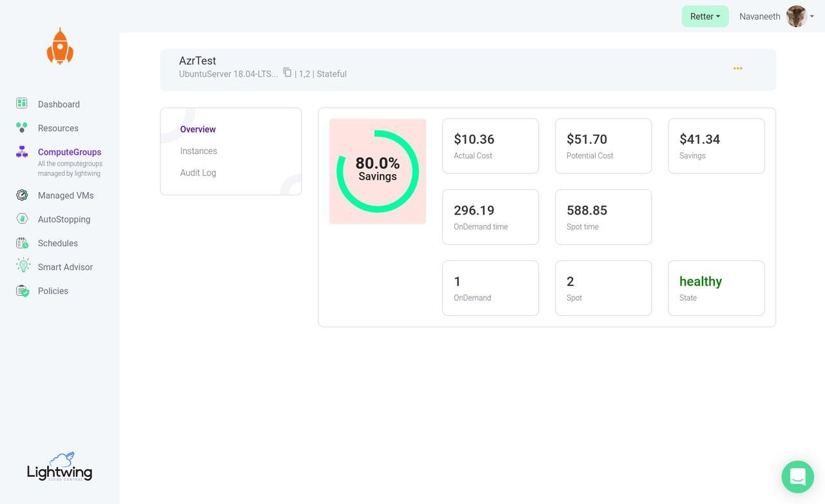Switch to the Audit Log tab
Image resolution: width=825 pixels, height=504 pixels.
click(x=198, y=173)
